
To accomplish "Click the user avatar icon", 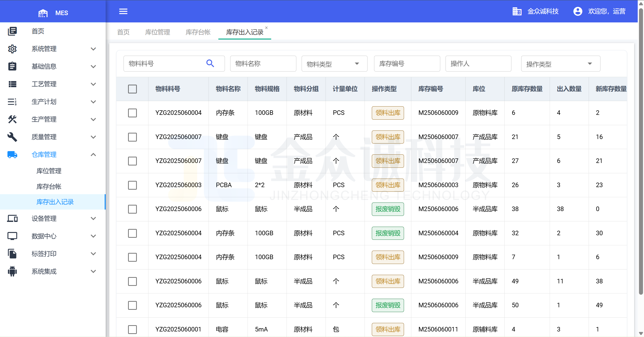I will tap(578, 11).
